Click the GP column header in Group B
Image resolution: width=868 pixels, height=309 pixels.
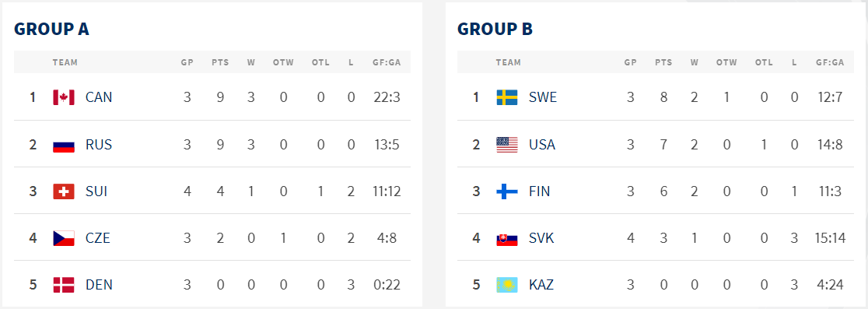click(631, 62)
